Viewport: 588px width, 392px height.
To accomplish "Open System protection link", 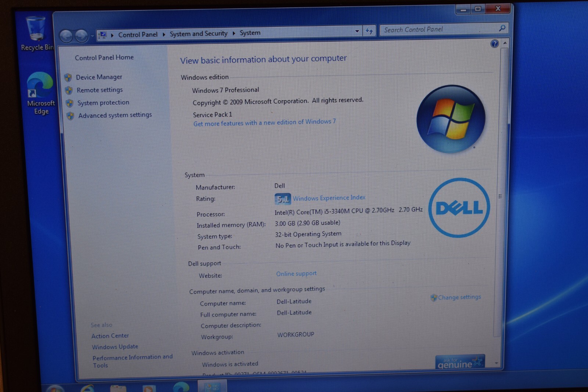I will pyautogui.click(x=103, y=103).
